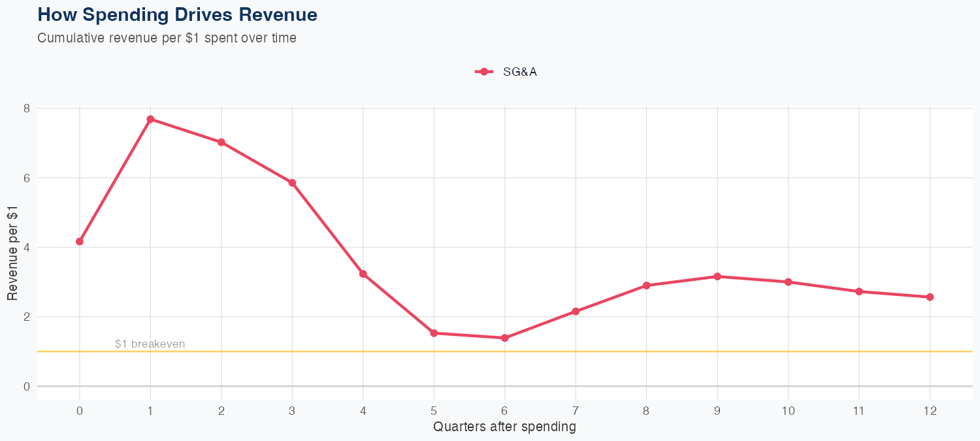
Task: Click the lowest data point at quarter 6
Action: (x=505, y=338)
